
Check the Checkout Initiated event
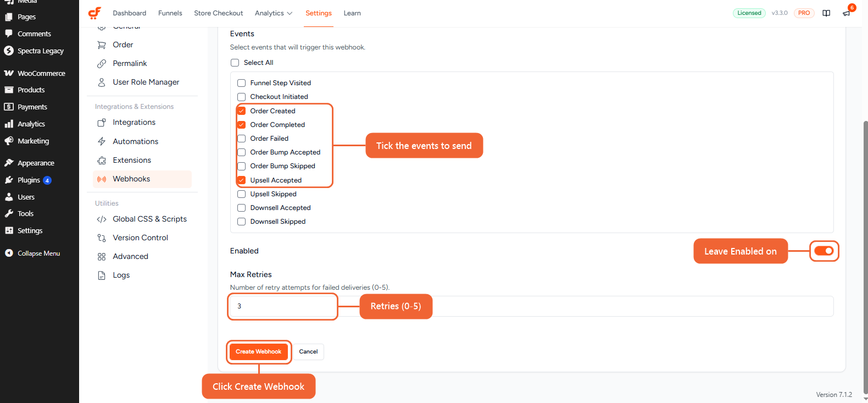[242, 97]
